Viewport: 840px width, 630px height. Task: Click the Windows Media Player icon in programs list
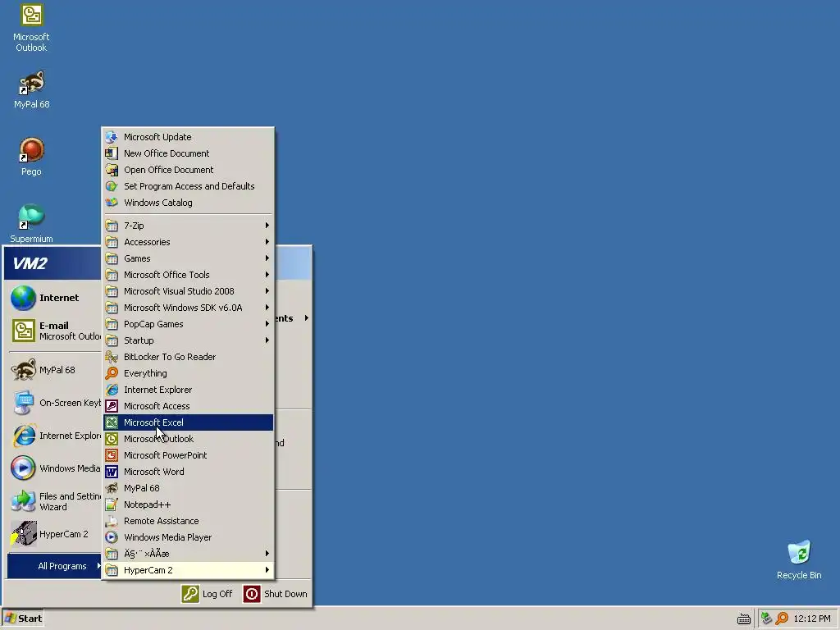112,537
